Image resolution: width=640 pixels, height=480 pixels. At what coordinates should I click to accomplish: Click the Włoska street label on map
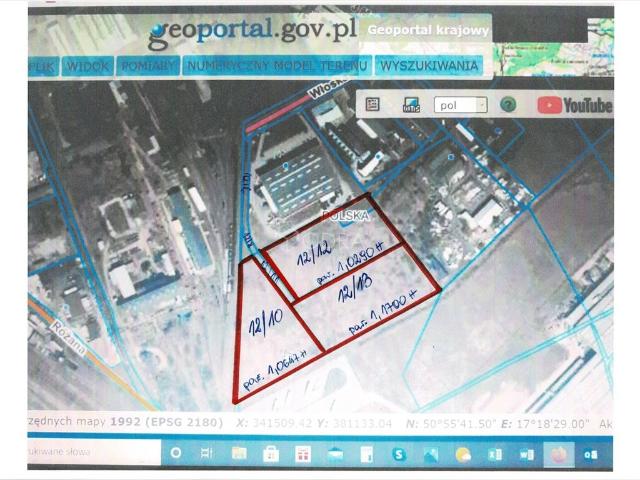(328, 88)
